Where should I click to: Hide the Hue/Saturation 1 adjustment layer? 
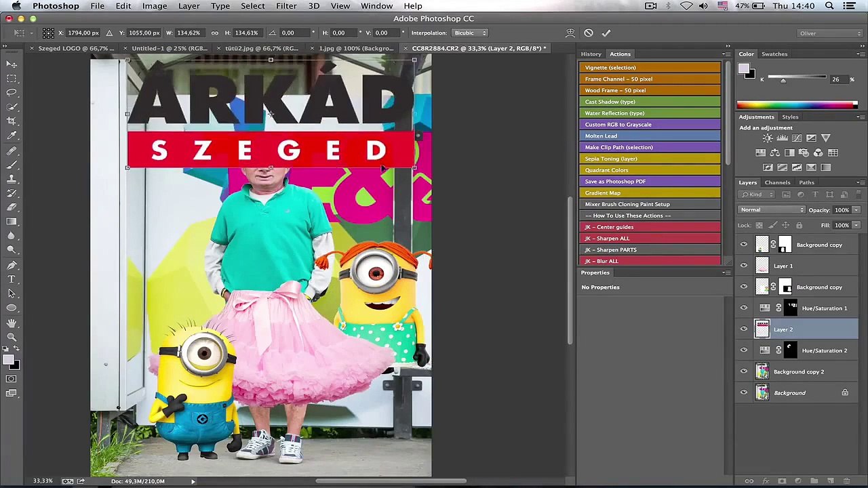coord(744,308)
